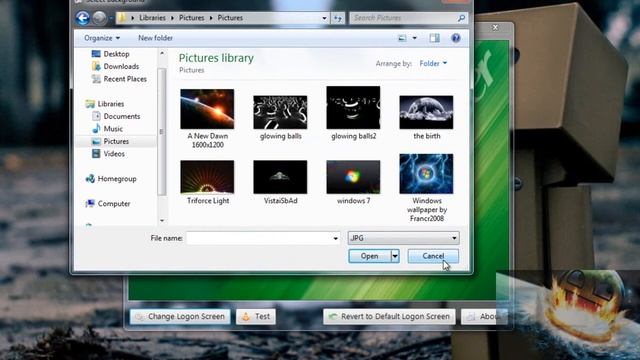Click the Cancel button
This screenshot has width=640, height=360.
(433, 256)
